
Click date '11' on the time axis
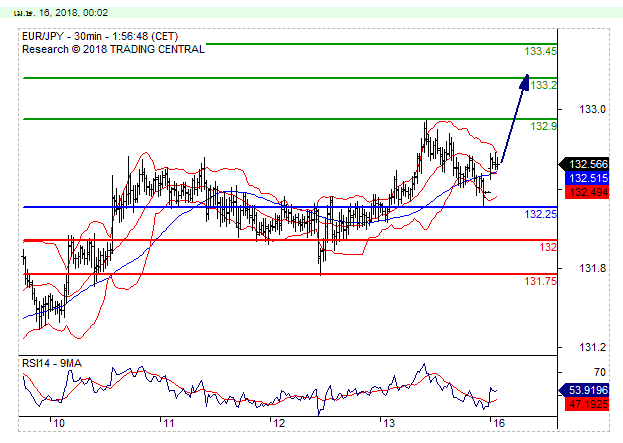(169, 423)
